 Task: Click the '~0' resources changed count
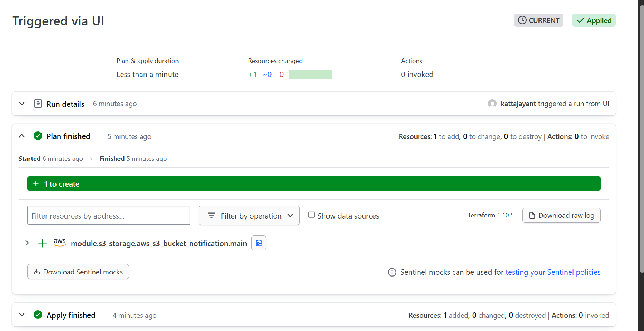click(x=267, y=75)
